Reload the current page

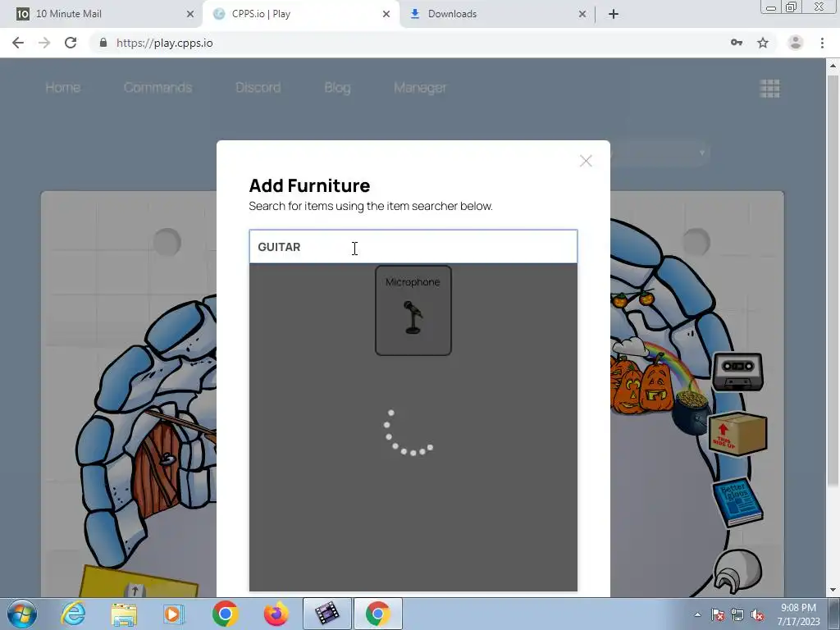71,43
